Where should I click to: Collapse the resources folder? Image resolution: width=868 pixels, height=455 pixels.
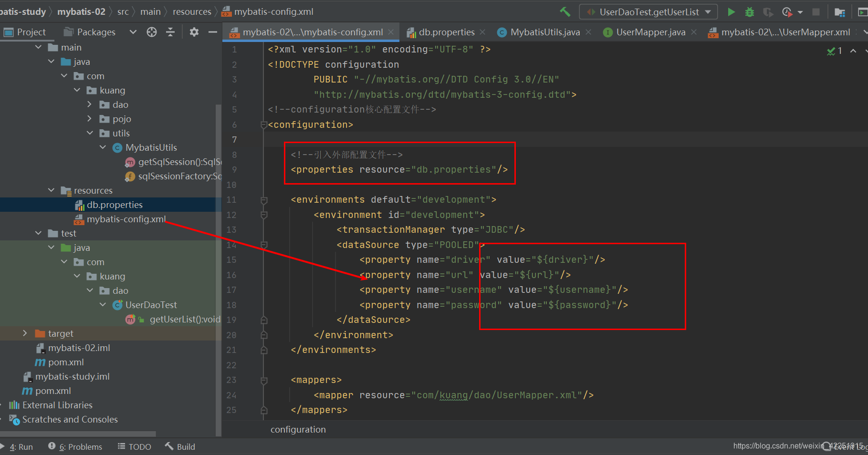pos(52,190)
